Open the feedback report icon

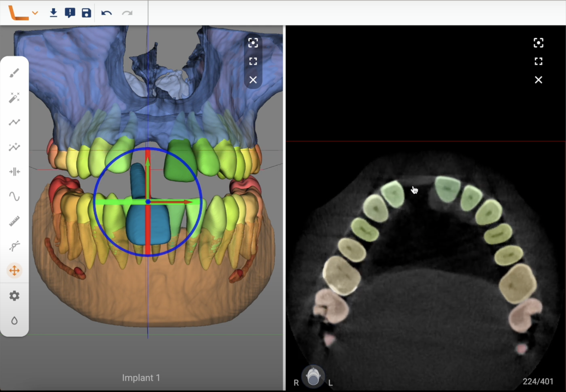click(x=70, y=13)
